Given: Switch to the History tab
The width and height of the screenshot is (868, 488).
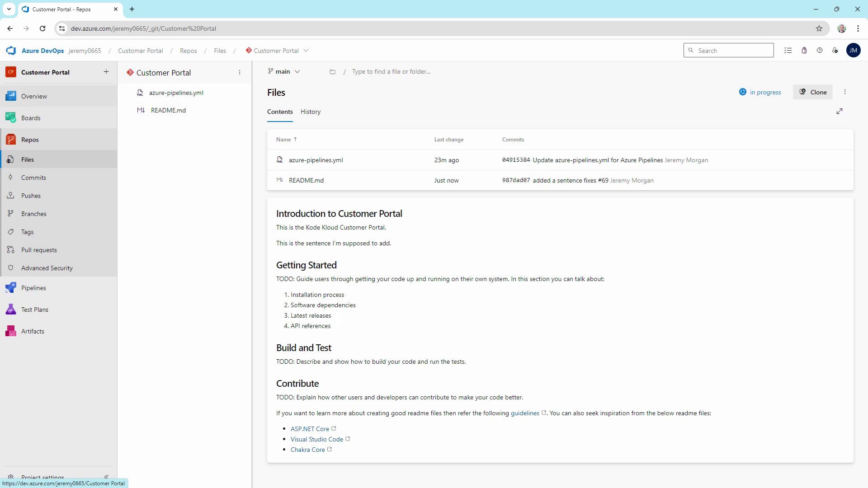Looking at the screenshot, I should tap(311, 112).
